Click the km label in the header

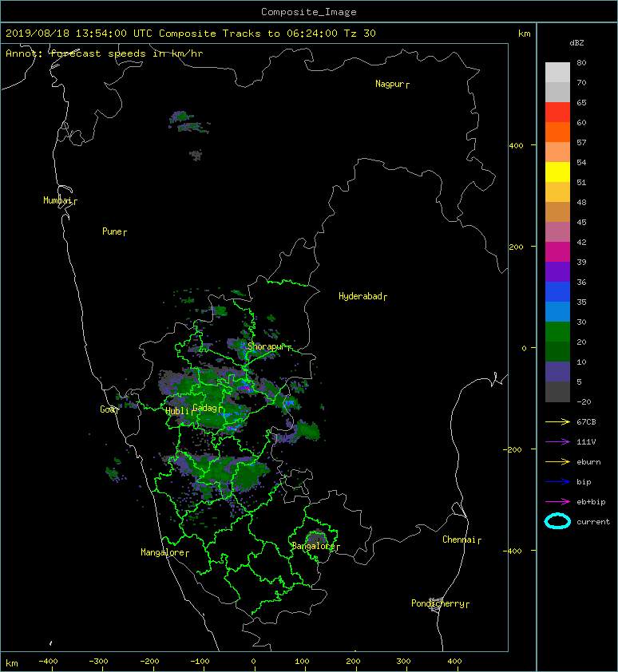[524, 34]
